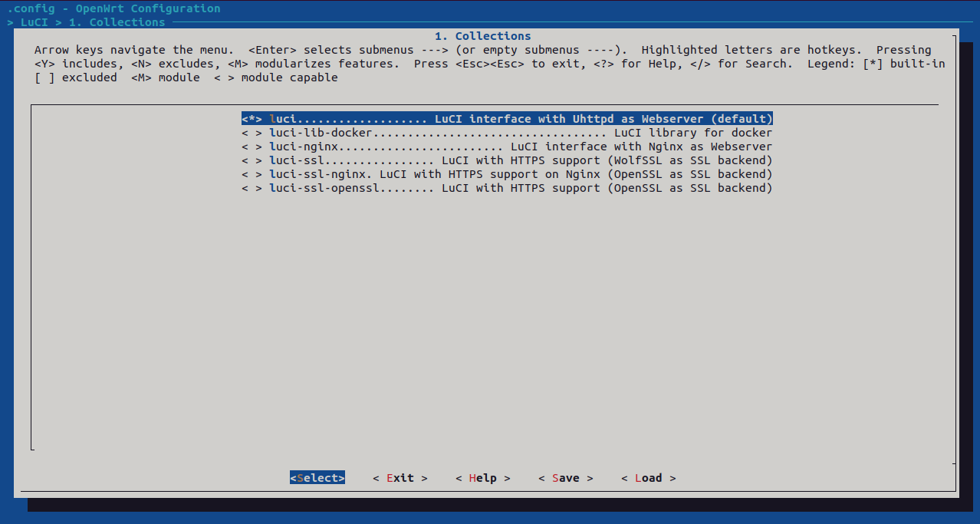Click the Select button
This screenshot has height=524, width=980.
[x=317, y=478]
